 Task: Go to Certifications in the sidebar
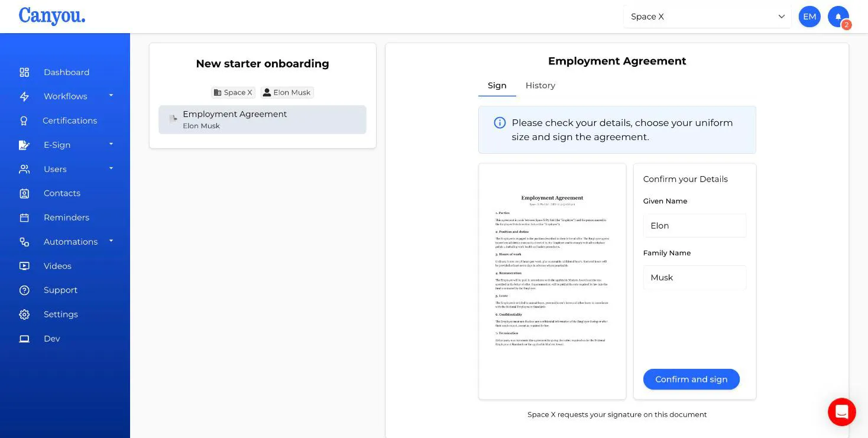tap(70, 121)
